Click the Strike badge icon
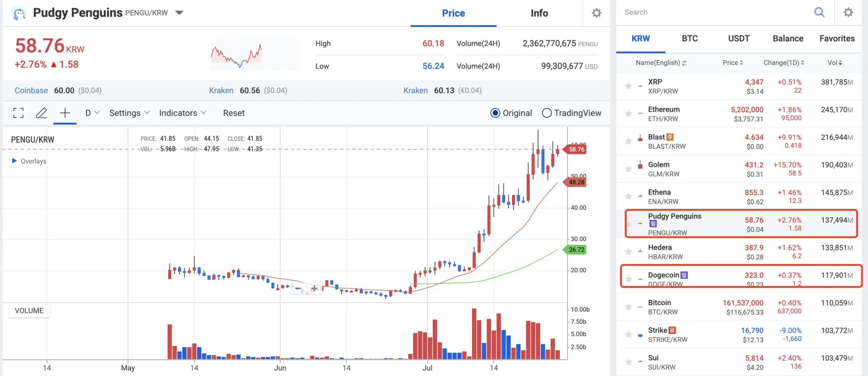 pyautogui.click(x=672, y=330)
